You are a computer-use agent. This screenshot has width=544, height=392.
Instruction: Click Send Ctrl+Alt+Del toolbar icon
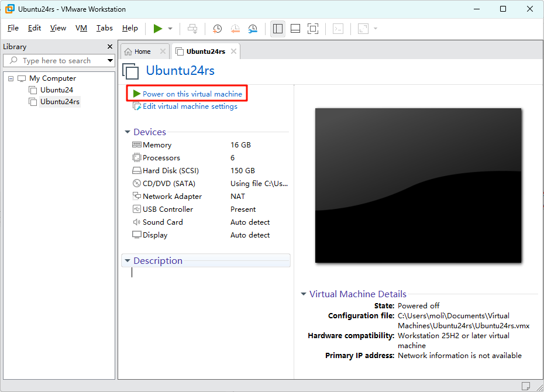192,29
